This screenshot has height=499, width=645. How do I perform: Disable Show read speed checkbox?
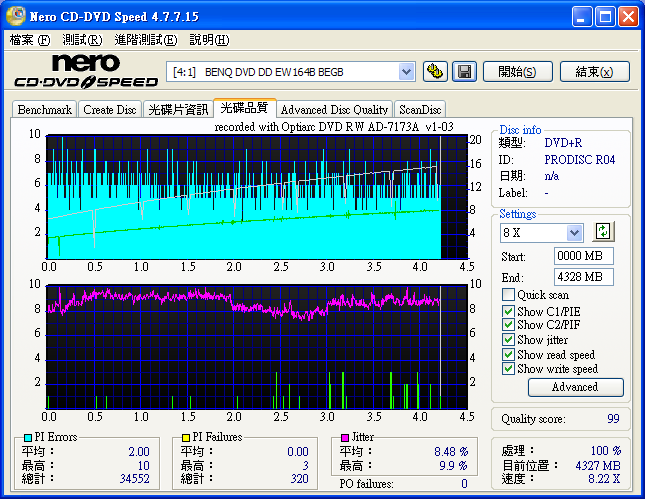coord(508,355)
